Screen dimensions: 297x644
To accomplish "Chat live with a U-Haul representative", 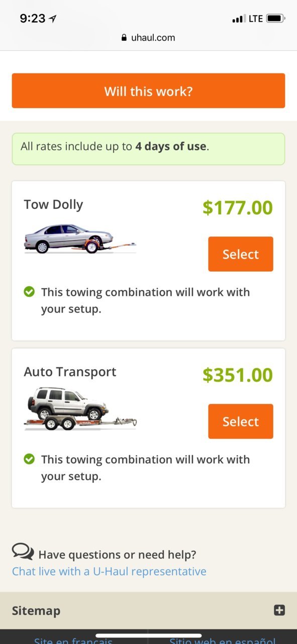I will [x=109, y=572].
